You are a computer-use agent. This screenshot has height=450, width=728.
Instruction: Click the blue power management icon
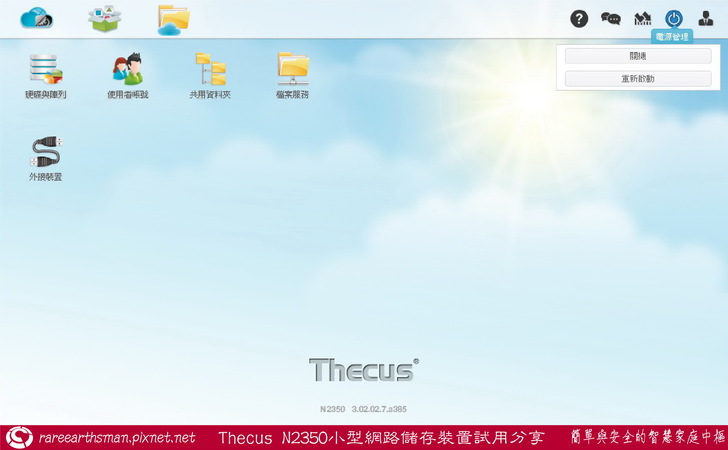tap(674, 19)
